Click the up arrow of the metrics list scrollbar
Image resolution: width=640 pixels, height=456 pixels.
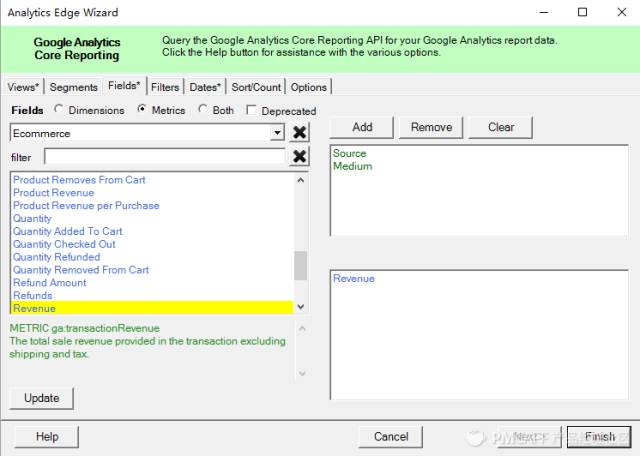click(x=301, y=180)
